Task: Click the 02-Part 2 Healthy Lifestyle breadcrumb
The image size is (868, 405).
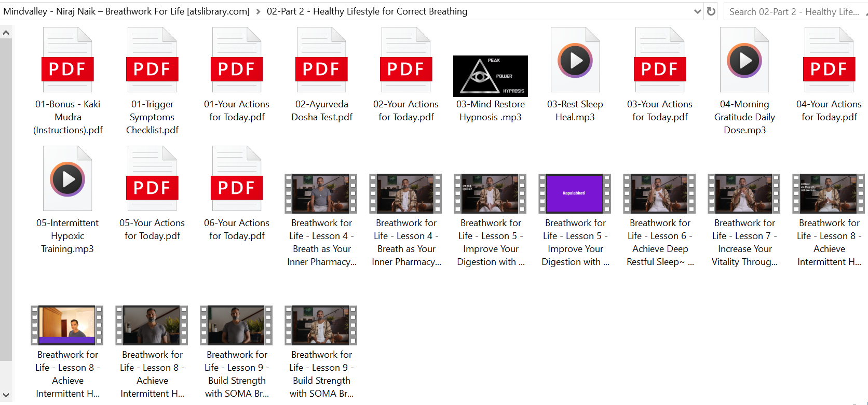Action: (x=367, y=11)
